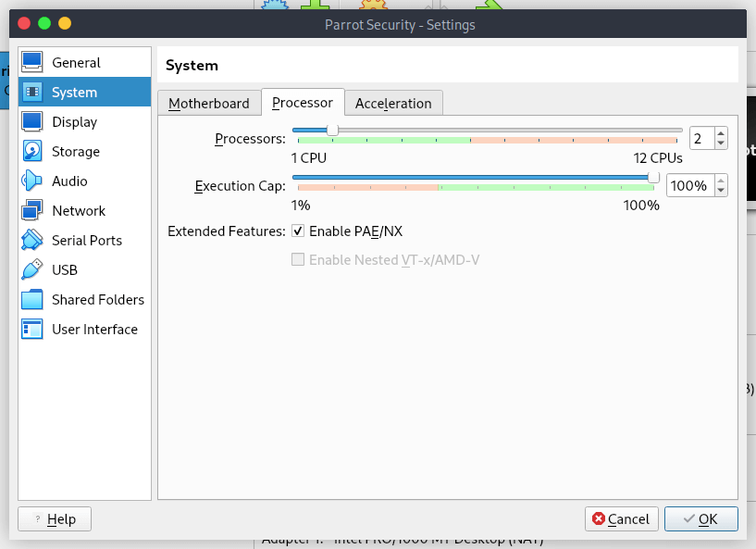Select the Shared Folders icon
The image size is (756, 549).
[x=32, y=300]
